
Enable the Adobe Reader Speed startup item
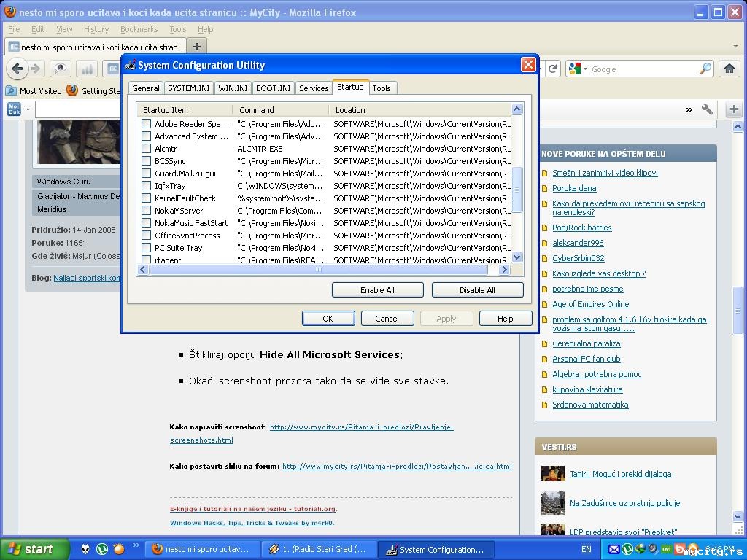(x=146, y=124)
